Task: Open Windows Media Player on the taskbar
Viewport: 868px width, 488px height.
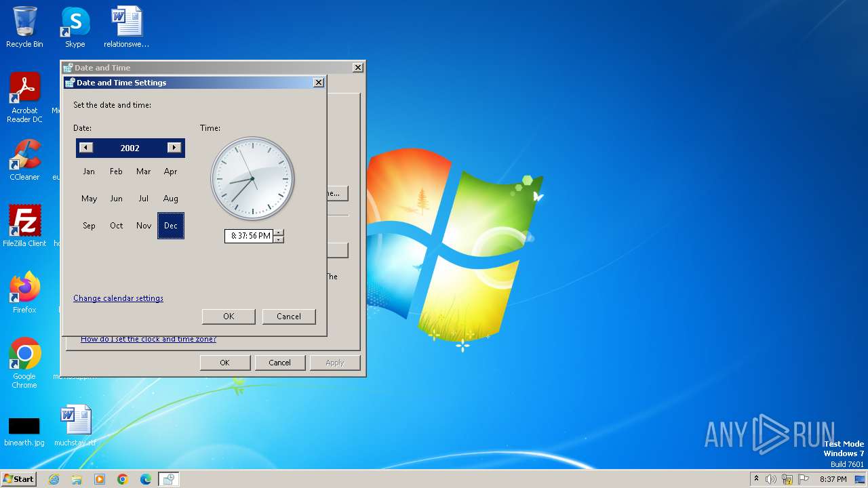Action: 100,479
